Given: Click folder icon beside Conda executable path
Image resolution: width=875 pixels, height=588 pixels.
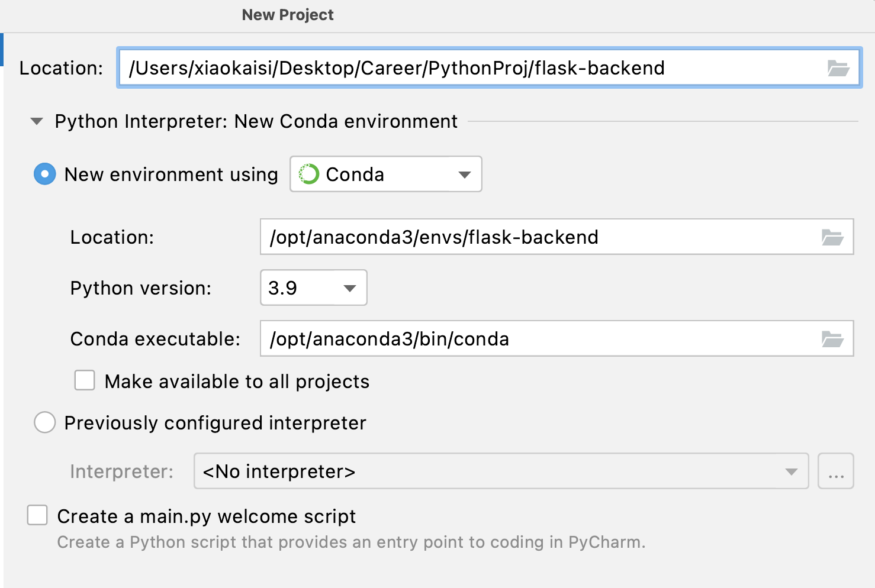Looking at the screenshot, I should [832, 340].
